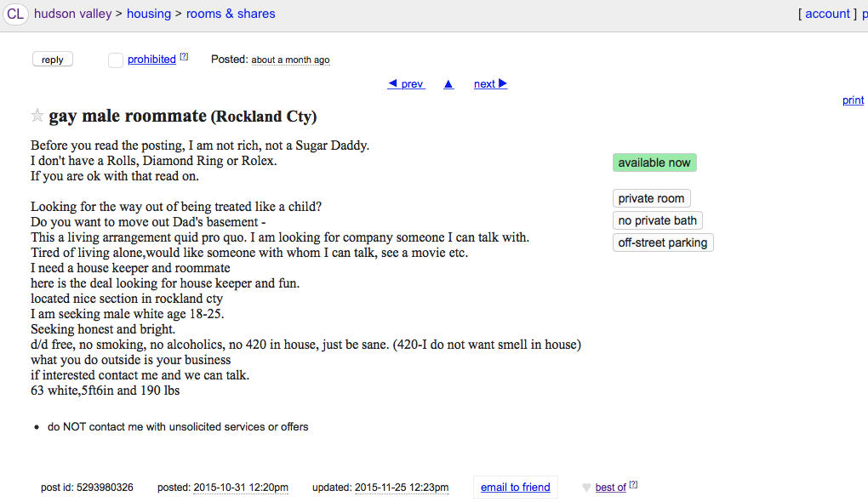The image size is (868, 502).
Task: Click the reply button
Action: point(53,60)
